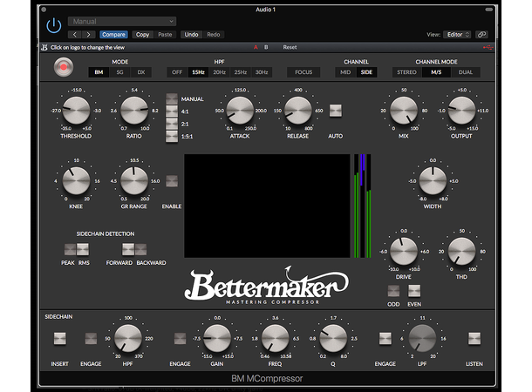Set HPF to 25Hz
Screen dimensions: 532x392
click(x=240, y=72)
